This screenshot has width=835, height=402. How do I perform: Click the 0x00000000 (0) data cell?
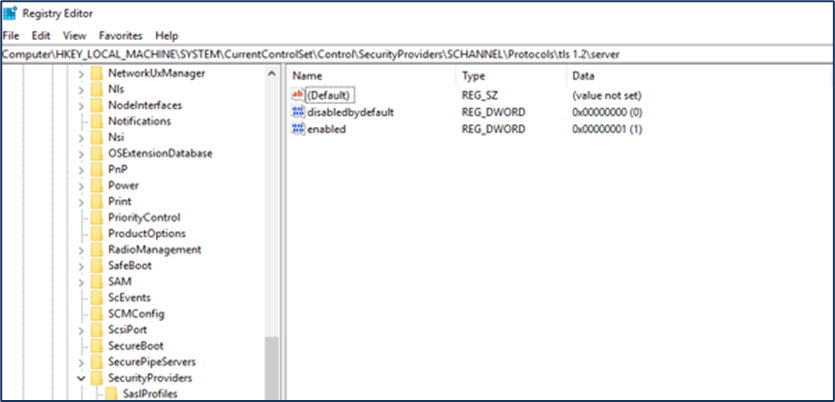click(x=607, y=112)
